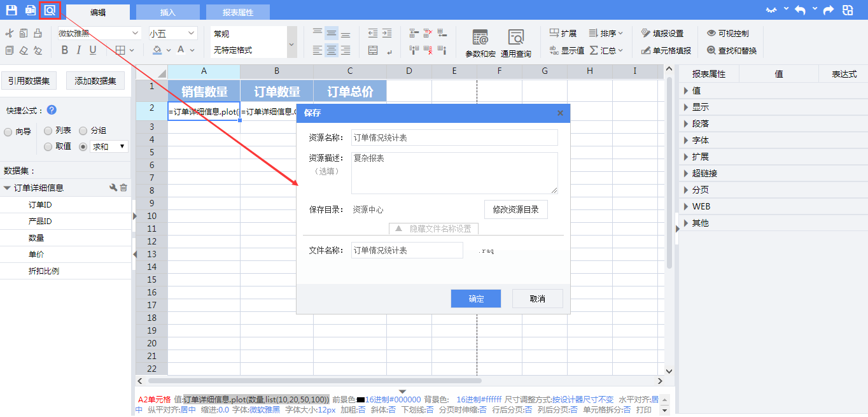Click the preview icon in top bar
The width and height of the screenshot is (868, 417).
pyautogui.click(x=50, y=10)
